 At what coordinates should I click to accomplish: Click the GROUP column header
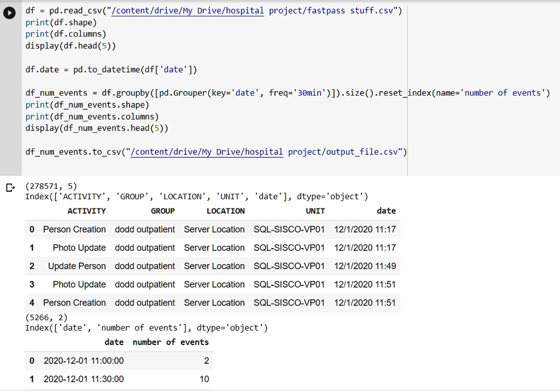(163, 210)
